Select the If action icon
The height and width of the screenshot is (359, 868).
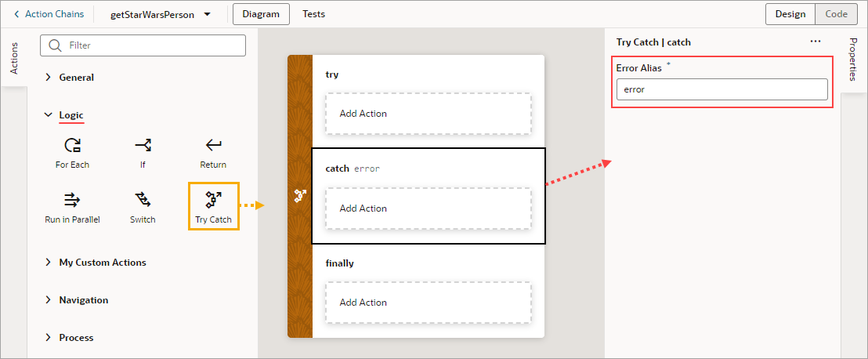[143, 145]
